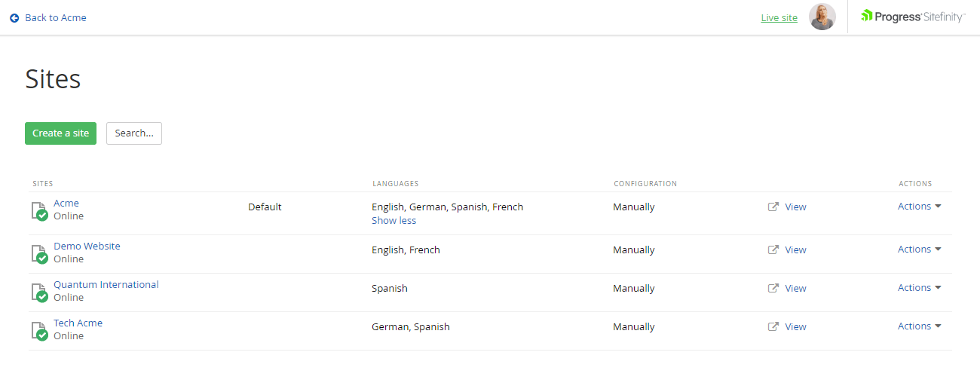Click the Acme site online status icon
The width and height of the screenshot is (980, 392).
39,211
